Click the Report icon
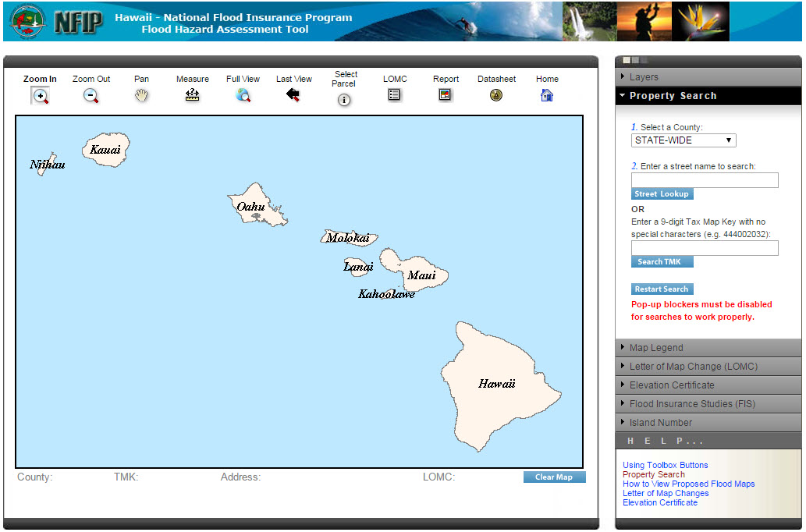Screen dimensions: 806x532 pos(446,94)
